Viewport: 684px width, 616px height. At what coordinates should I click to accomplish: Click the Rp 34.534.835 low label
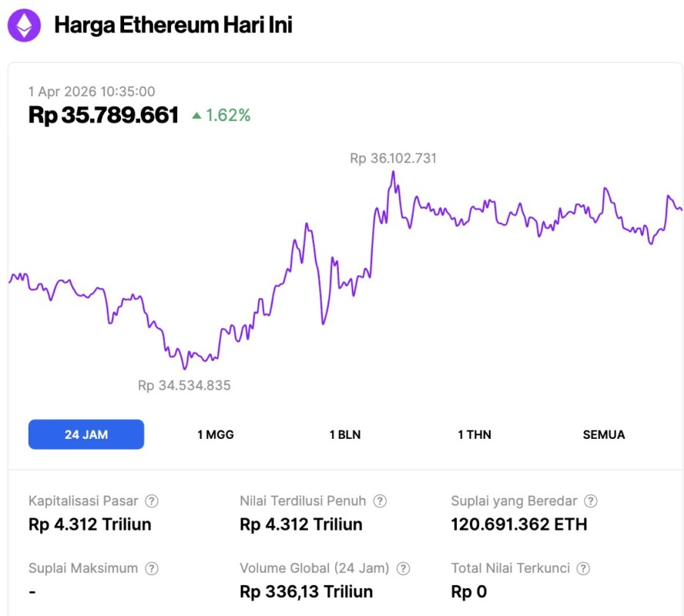184,385
